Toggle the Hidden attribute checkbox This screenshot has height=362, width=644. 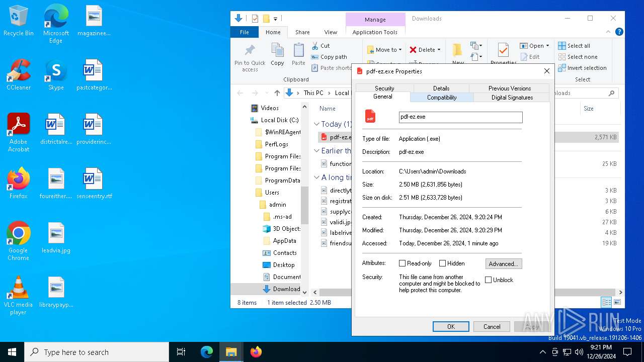pyautogui.click(x=442, y=263)
